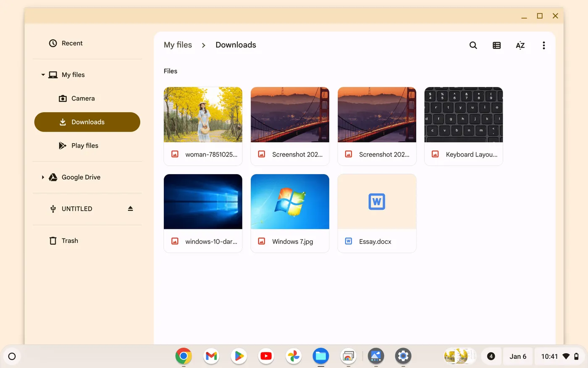Click the Downloads breadcrumb title

pos(236,45)
